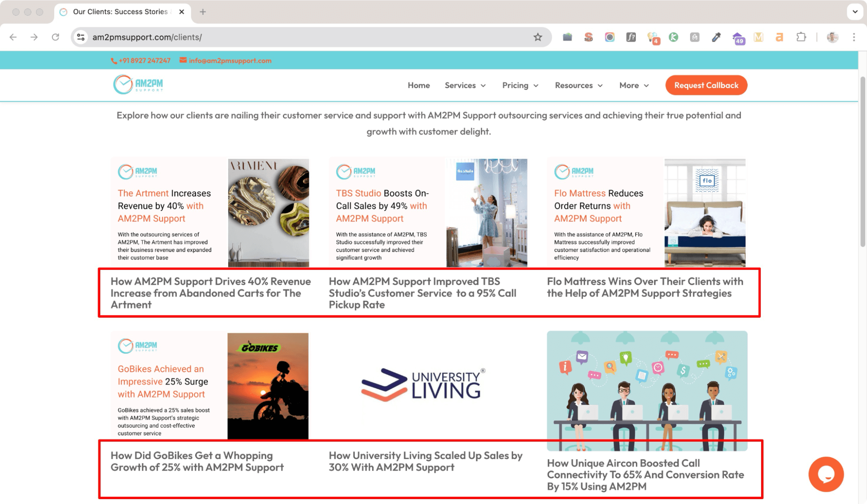Click the orange 'a' extension icon

pyautogui.click(x=779, y=37)
